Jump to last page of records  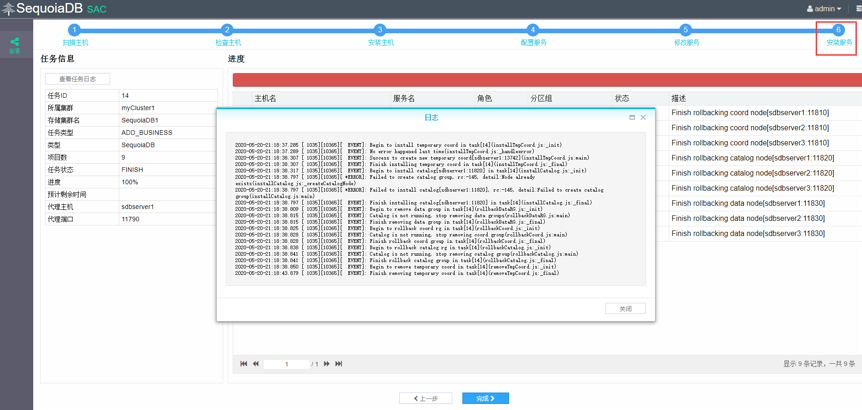pos(339,364)
